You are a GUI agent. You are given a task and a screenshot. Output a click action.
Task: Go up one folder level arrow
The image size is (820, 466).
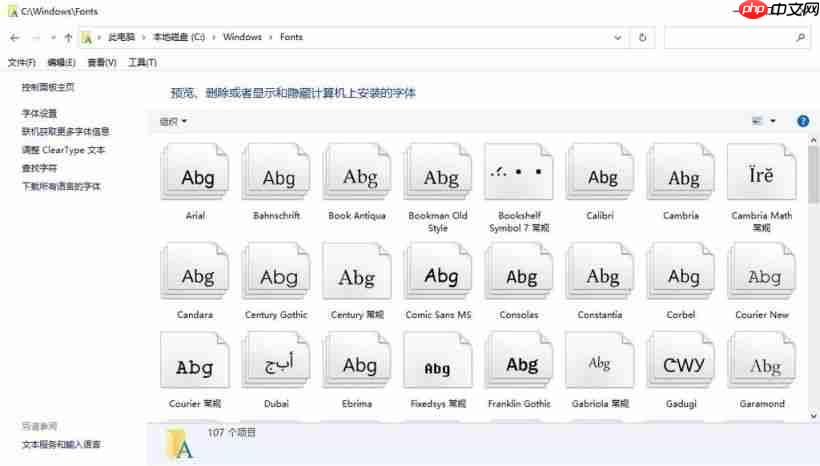point(68,38)
